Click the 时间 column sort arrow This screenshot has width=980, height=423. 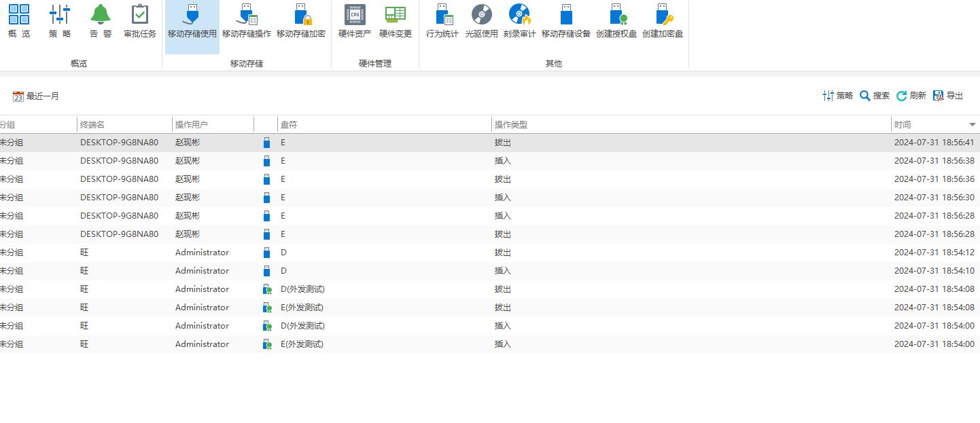pyautogui.click(x=972, y=125)
